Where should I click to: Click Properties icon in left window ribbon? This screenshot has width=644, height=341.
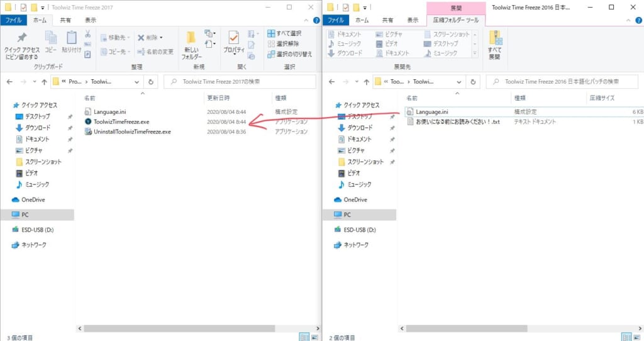pos(234,43)
